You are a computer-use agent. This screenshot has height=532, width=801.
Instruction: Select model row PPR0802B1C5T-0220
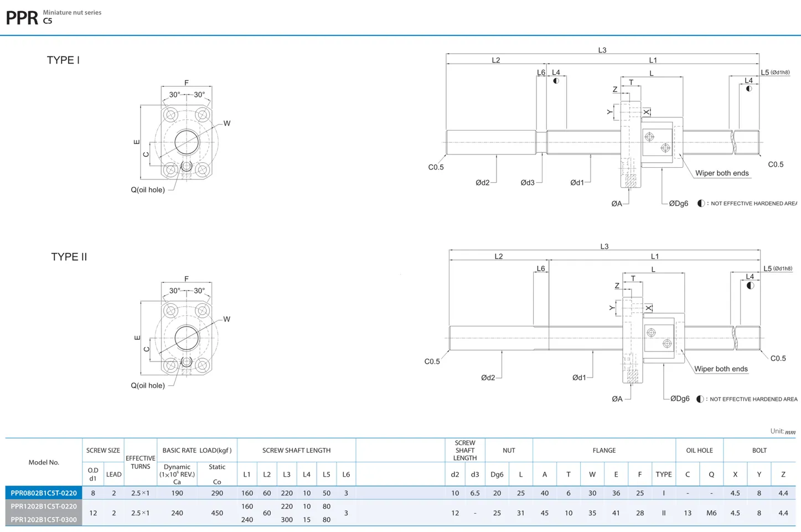(44, 493)
